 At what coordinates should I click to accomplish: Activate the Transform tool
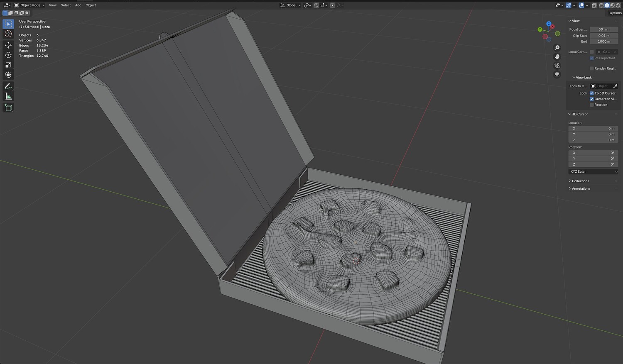coord(8,75)
